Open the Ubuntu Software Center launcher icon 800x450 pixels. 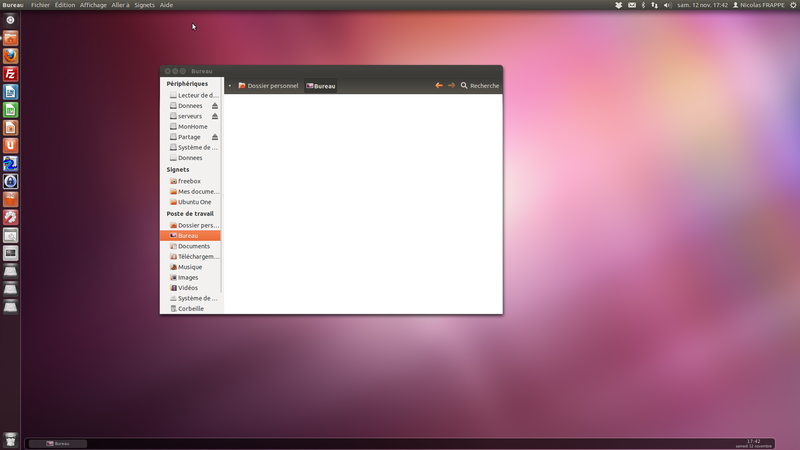click(10, 199)
